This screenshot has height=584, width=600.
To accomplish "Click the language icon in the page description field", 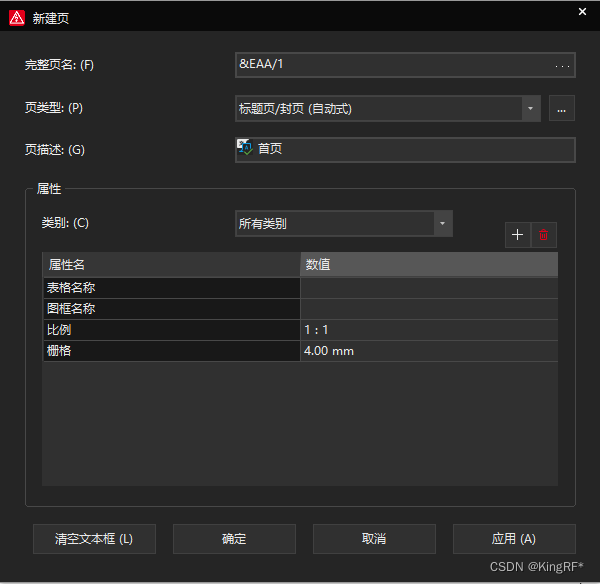I will (245, 148).
